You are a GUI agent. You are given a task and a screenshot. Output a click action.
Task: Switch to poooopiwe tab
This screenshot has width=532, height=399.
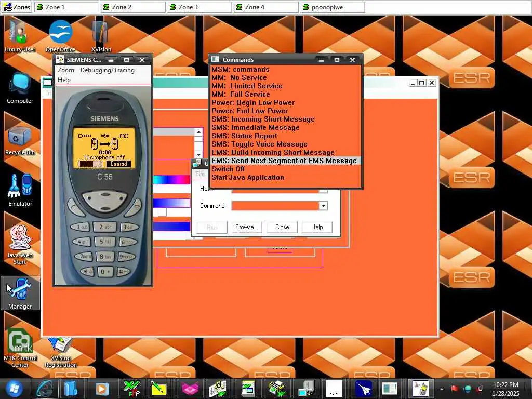pos(332,7)
